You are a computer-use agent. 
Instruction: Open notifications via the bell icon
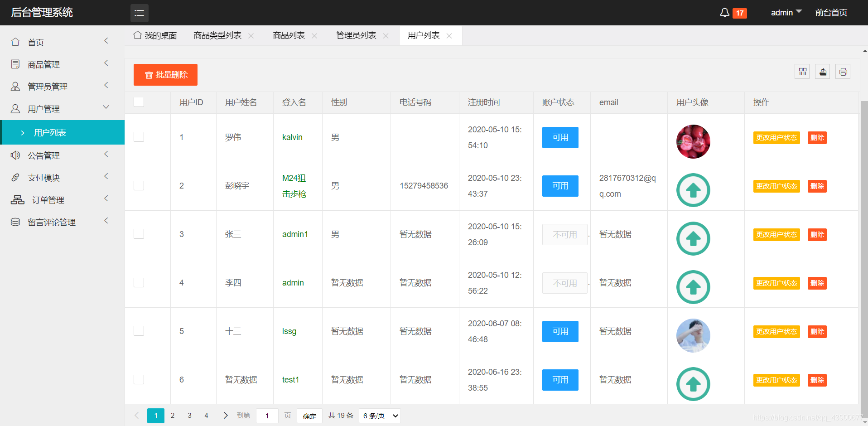pyautogui.click(x=724, y=13)
